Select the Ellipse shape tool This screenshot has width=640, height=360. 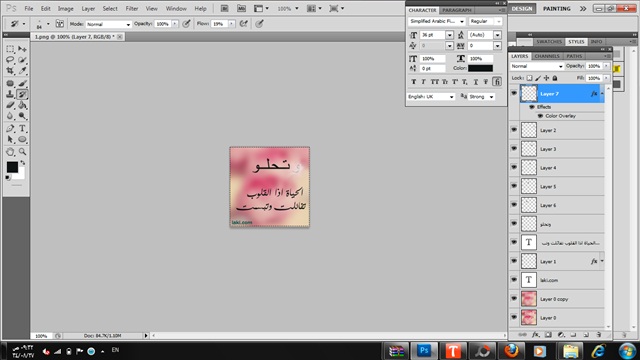(x=22, y=140)
